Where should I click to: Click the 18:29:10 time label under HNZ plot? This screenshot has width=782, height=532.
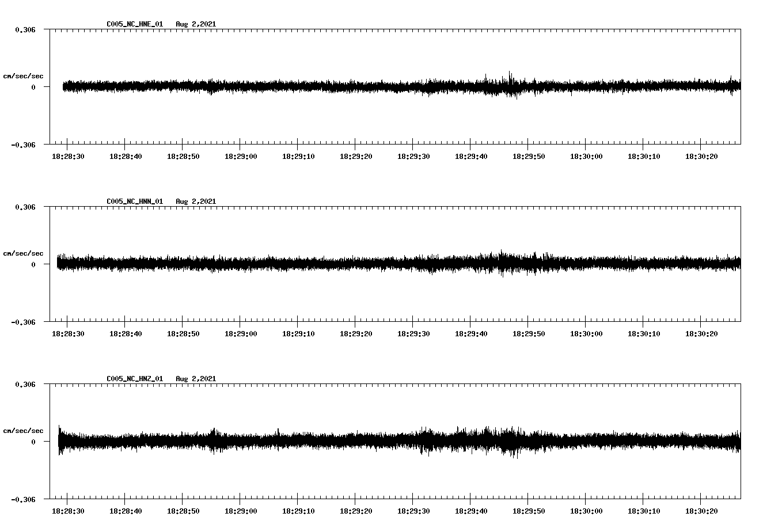point(298,511)
